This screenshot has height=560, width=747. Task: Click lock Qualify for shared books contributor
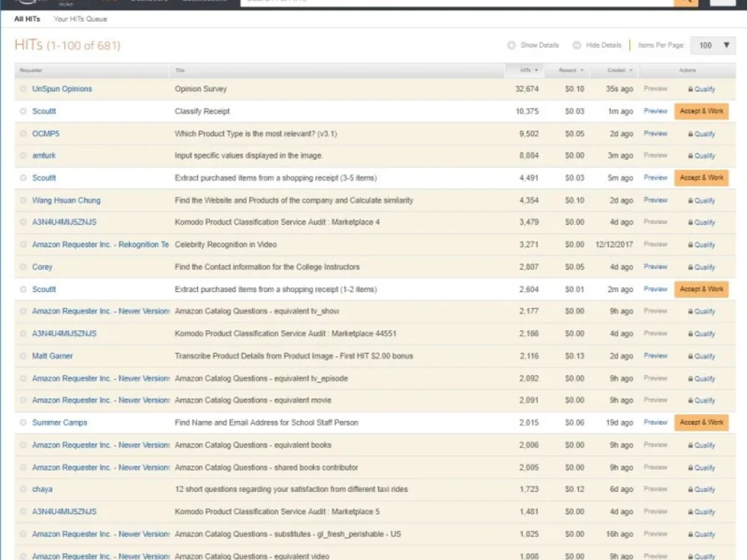coord(701,467)
